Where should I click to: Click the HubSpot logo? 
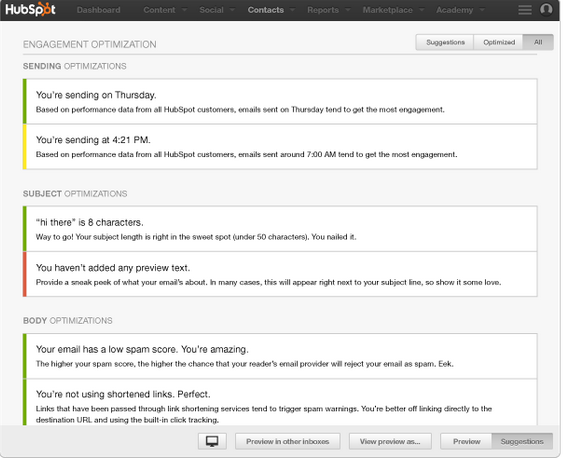[31, 10]
